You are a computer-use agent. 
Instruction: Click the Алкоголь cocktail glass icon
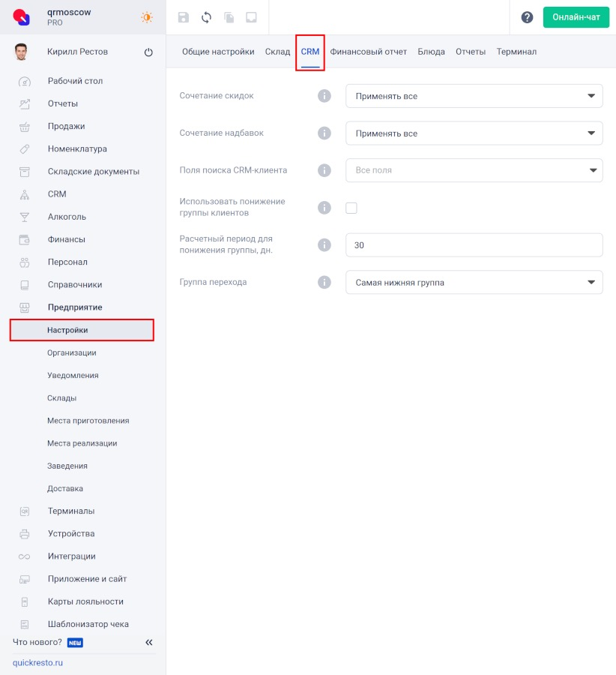coord(25,217)
